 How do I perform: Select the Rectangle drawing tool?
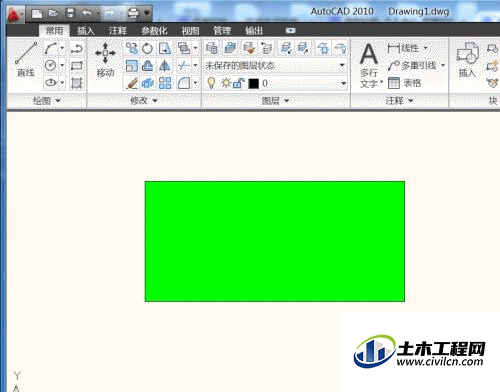(76, 65)
